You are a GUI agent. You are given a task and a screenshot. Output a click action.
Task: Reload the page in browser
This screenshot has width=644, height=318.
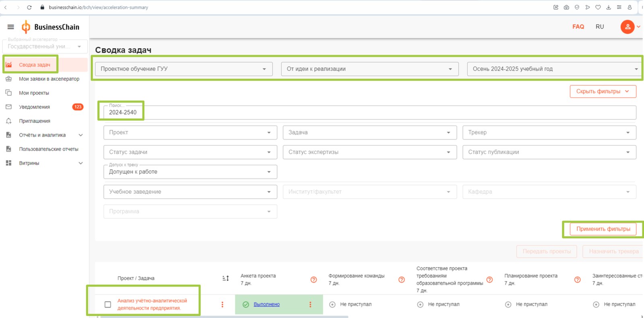(29, 7)
